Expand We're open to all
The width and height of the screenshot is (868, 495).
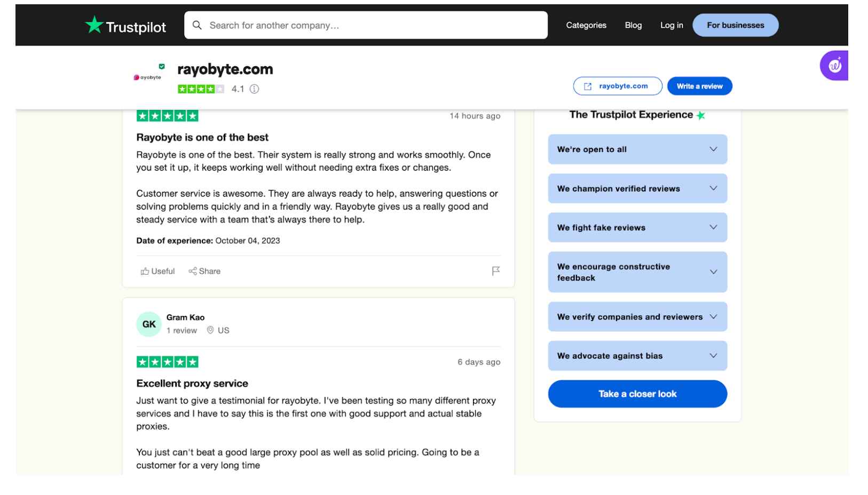click(637, 149)
